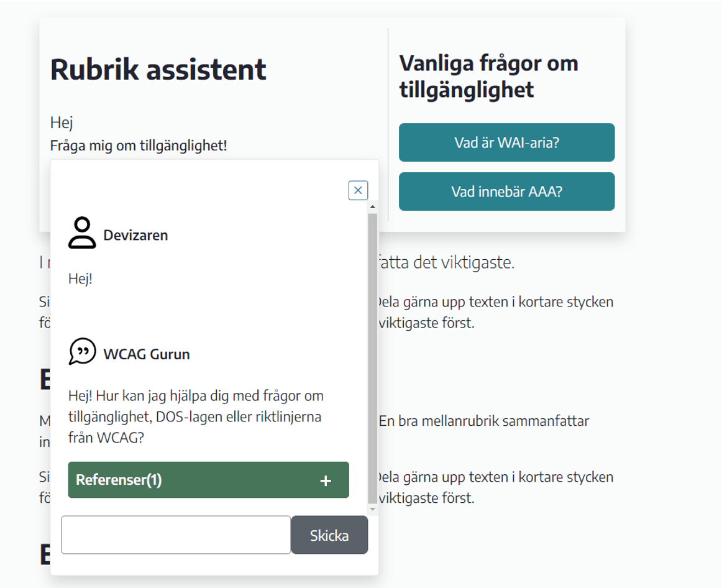Click the user's 'Hej!' chat message
722x588 pixels.
click(80, 278)
